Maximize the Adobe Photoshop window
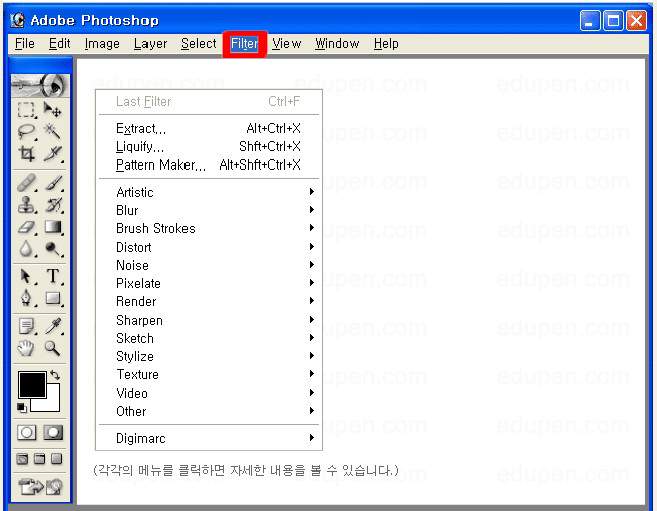 point(613,21)
